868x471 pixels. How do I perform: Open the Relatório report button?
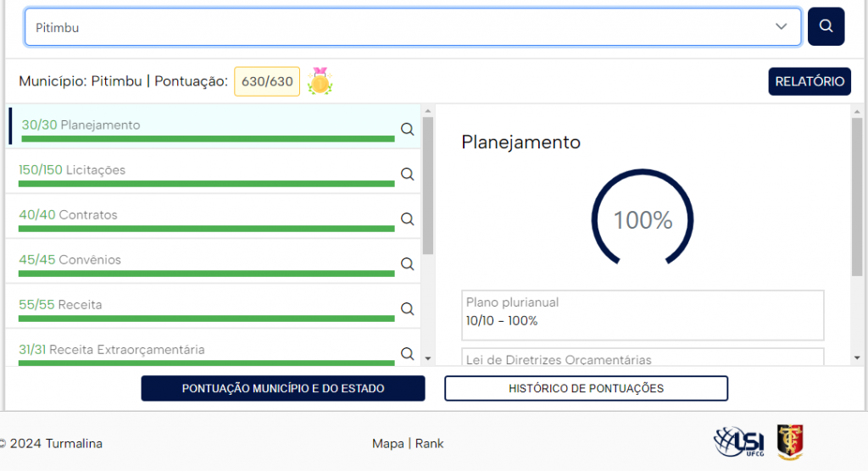[x=809, y=81]
